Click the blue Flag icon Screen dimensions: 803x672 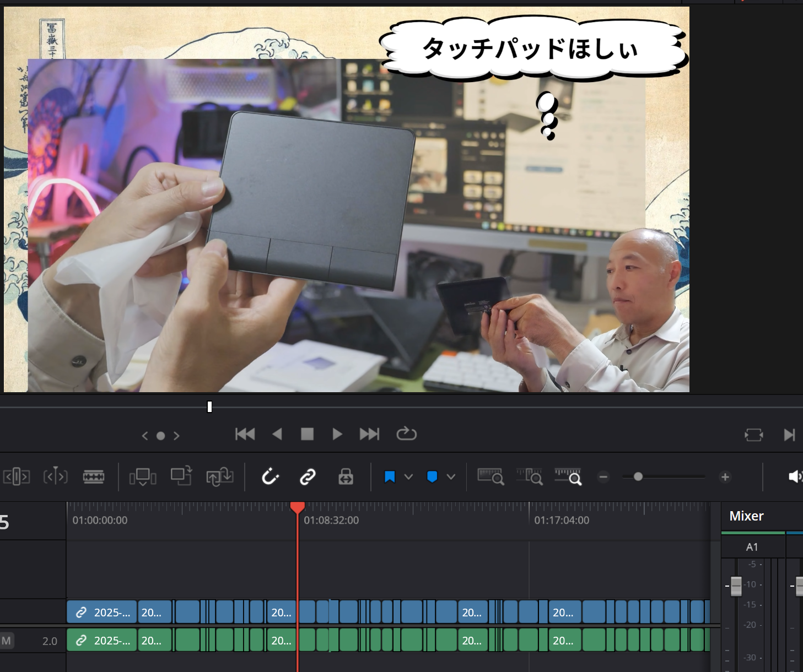[390, 477]
